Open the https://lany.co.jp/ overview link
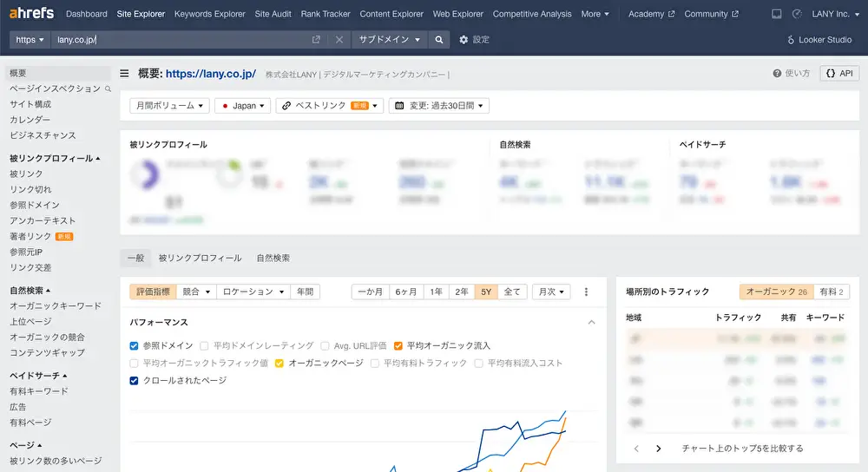 pos(210,74)
